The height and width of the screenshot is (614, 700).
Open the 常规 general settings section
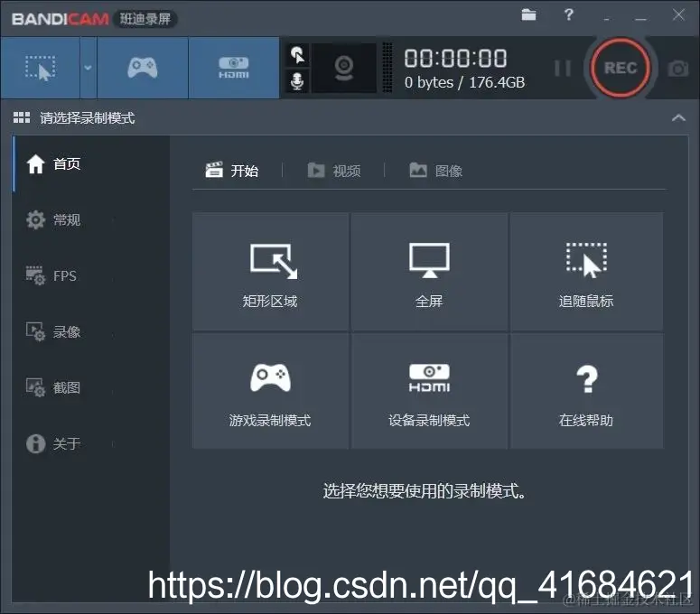[91, 219]
